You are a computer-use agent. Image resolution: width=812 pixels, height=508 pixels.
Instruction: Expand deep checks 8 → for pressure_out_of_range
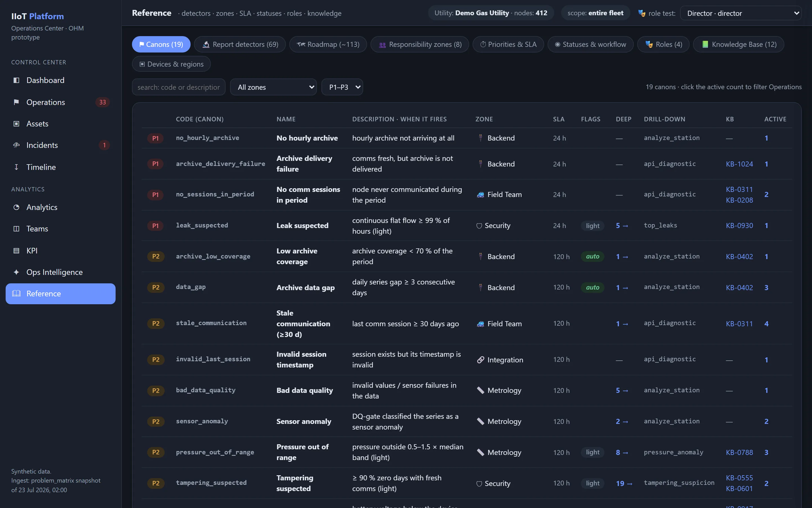(x=622, y=453)
